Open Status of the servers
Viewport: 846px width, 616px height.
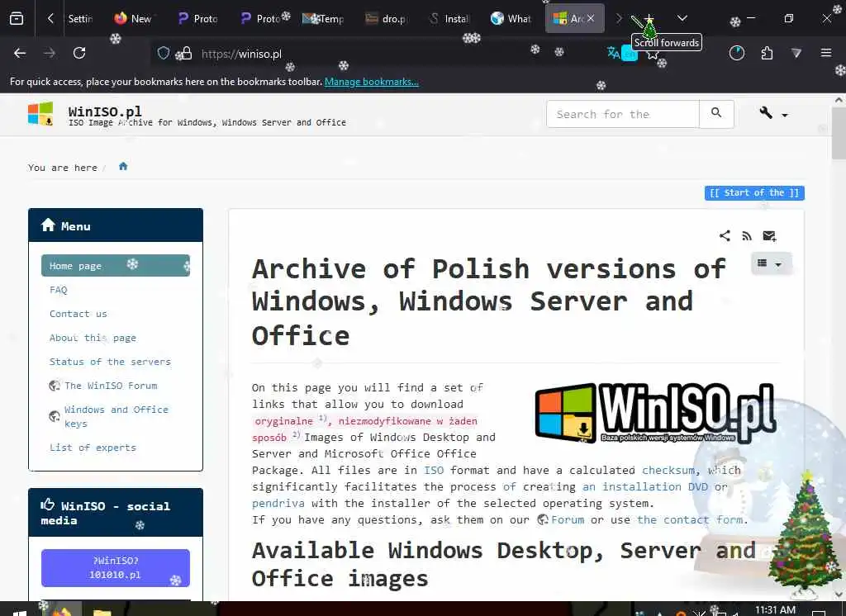(110, 362)
